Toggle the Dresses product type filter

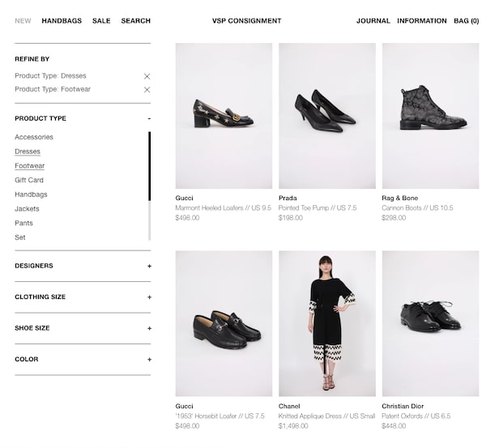point(28,151)
